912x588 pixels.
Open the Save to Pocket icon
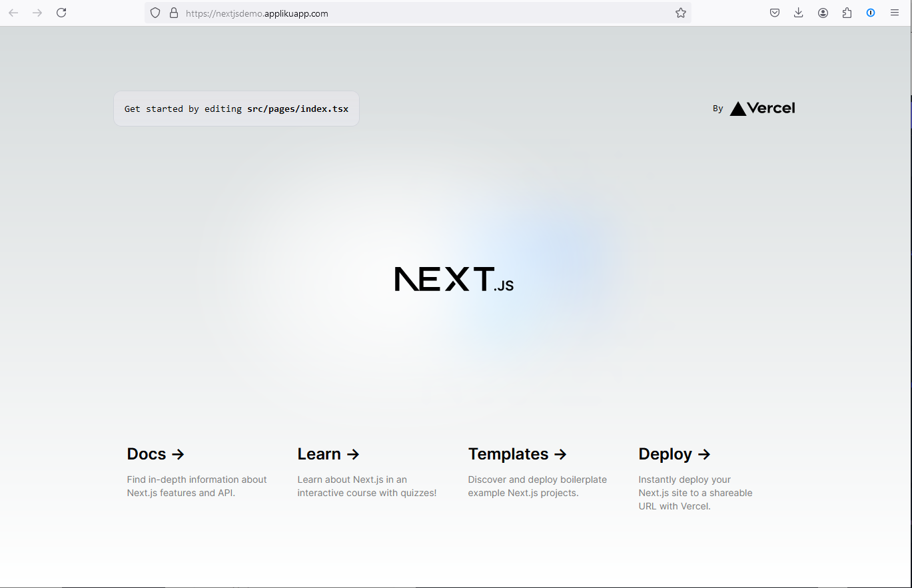[775, 13]
